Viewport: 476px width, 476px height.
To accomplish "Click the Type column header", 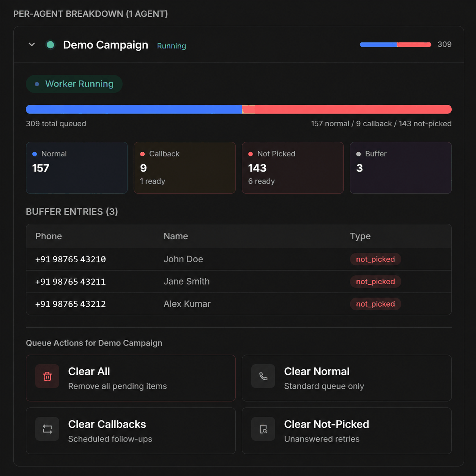I will pos(360,236).
